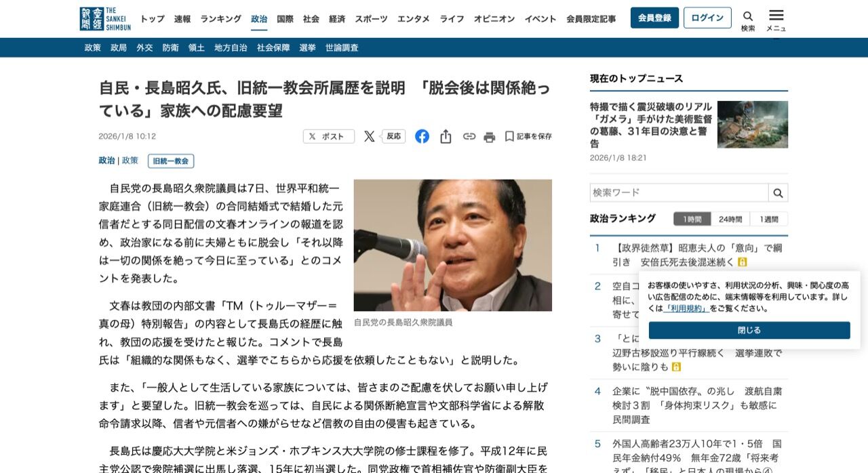Screen dimensions: 868x473
Task: Select the 1時間 ranking tab
Action: coord(692,219)
